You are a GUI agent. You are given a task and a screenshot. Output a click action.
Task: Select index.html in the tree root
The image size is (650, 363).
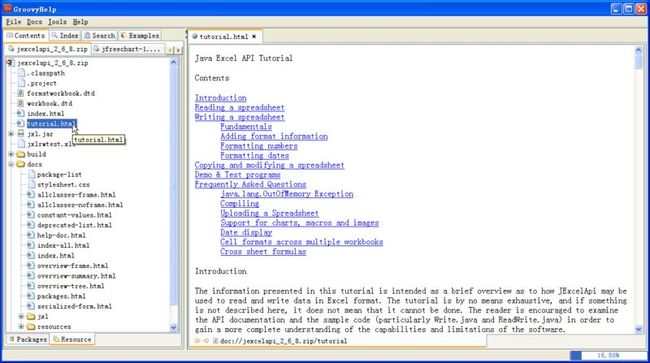[x=46, y=114]
